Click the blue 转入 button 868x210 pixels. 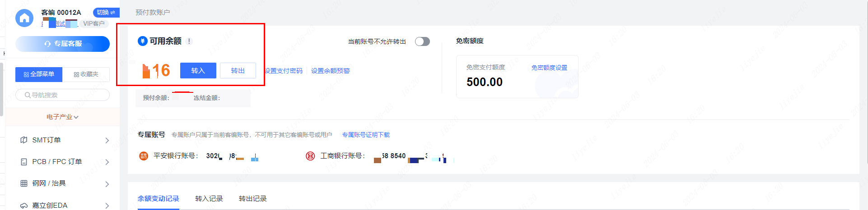[x=198, y=71]
